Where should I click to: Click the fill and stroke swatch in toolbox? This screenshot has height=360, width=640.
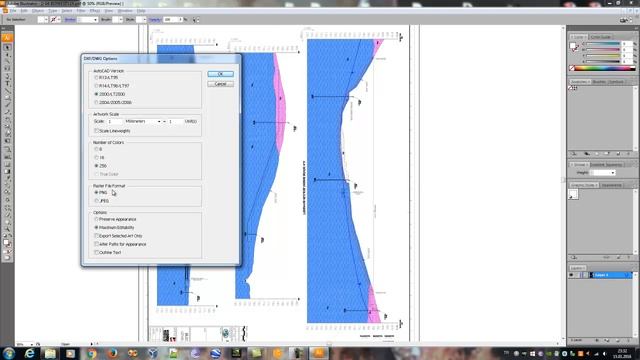coord(7,243)
